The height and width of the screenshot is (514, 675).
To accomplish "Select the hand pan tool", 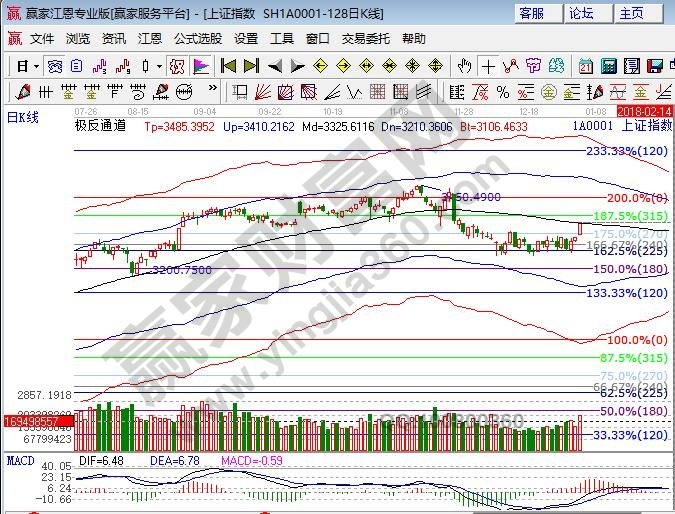I will 464,66.
